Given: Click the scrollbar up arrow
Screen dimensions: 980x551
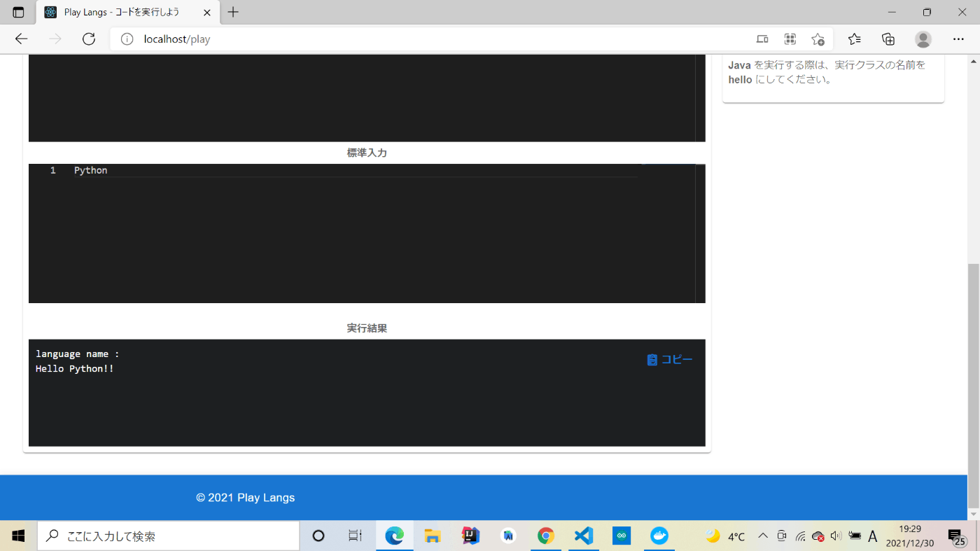Looking at the screenshot, I should 974,61.
